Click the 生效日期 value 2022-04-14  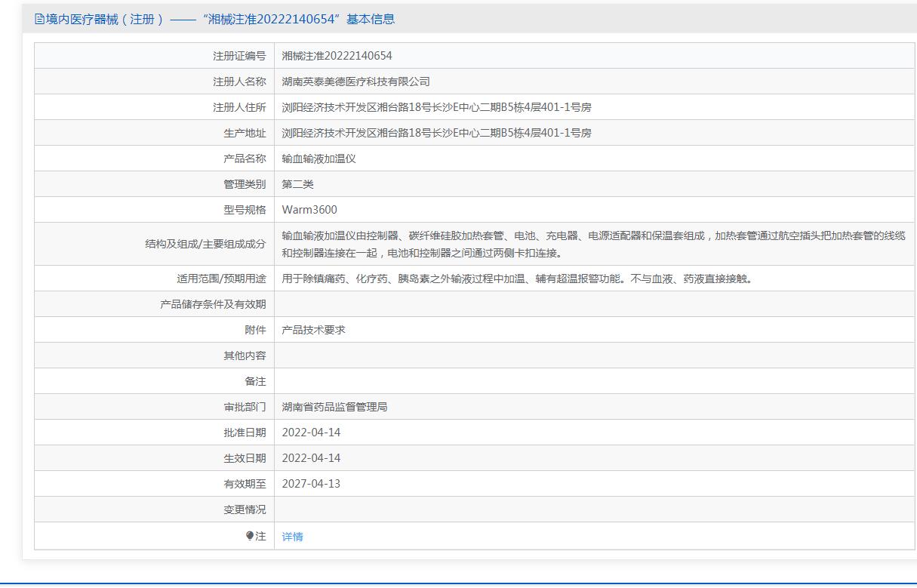point(311,458)
